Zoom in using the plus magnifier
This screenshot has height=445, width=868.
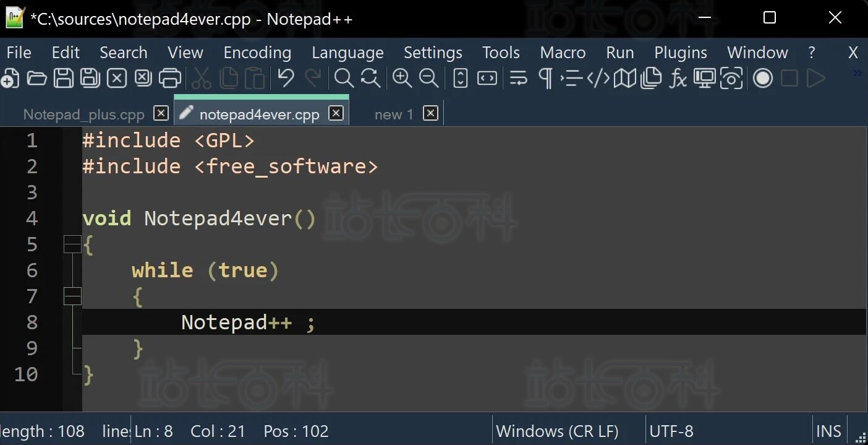pyautogui.click(x=402, y=79)
